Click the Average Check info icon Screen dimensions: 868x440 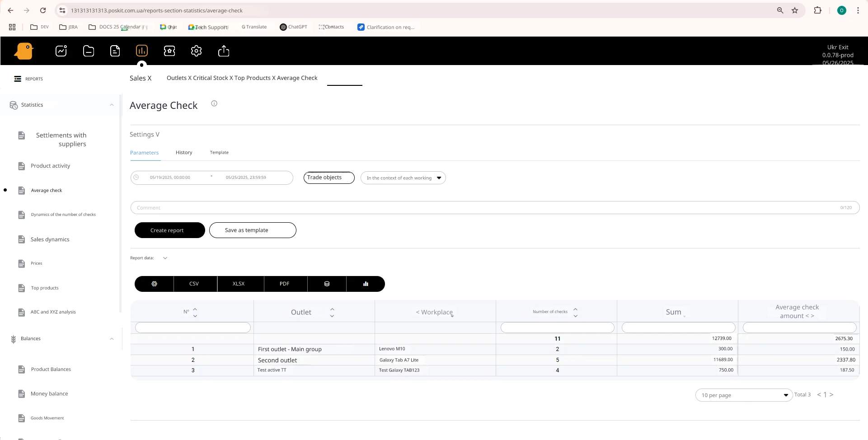tap(214, 103)
